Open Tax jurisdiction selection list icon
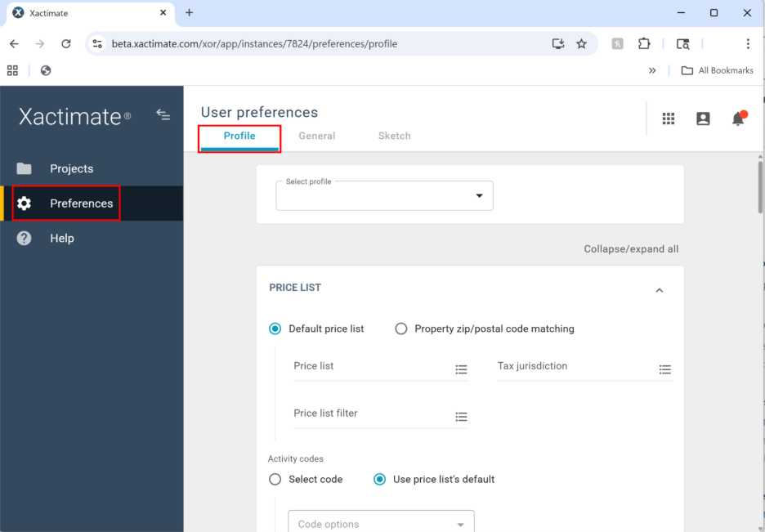 (665, 369)
